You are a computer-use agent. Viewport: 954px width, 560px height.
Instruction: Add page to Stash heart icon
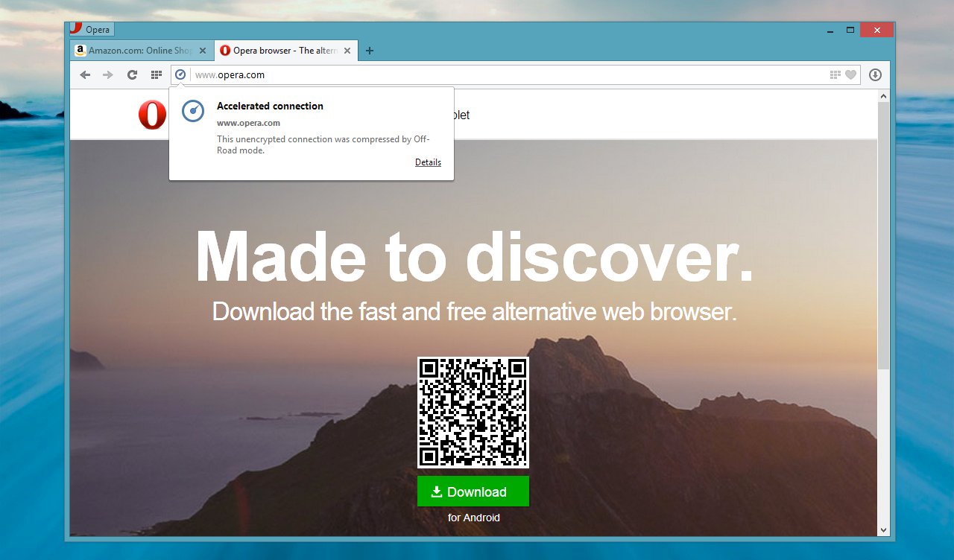(851, 74)
